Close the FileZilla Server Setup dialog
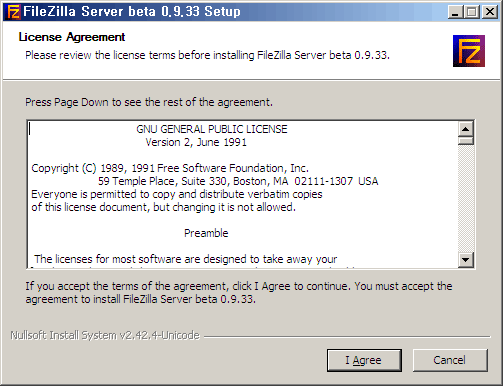503x386 pixels. pos(490,12)
